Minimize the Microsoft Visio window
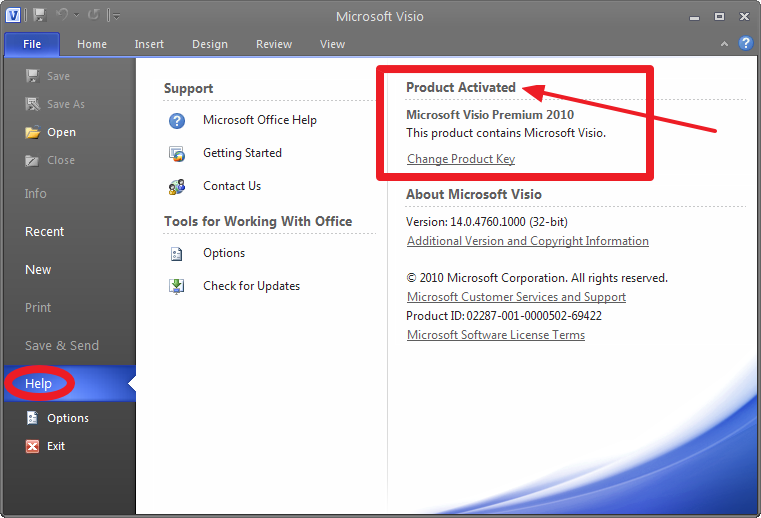This screenshot has height=518, width=761. 695,17
